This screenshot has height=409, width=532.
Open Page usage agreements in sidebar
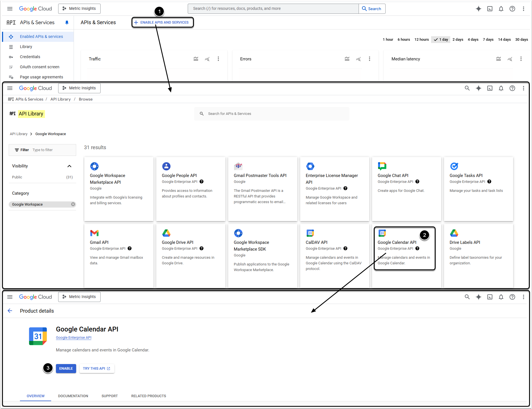tap(38, 77)
